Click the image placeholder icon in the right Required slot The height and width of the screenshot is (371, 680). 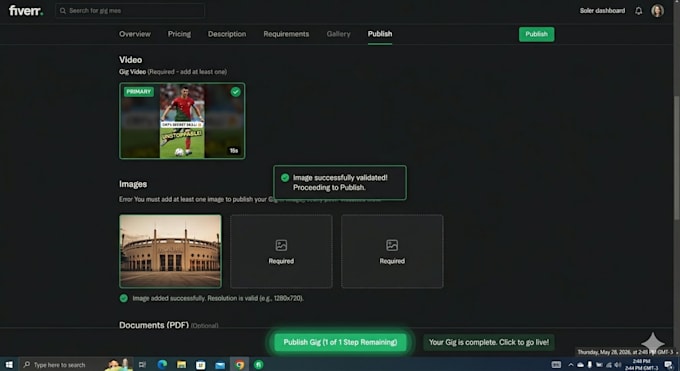(392, 245)
